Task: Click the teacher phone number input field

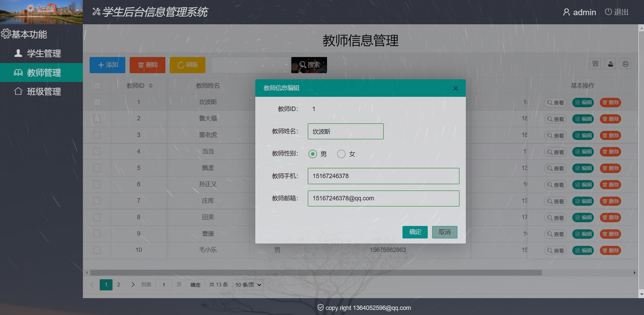Action: coord(383,176)
